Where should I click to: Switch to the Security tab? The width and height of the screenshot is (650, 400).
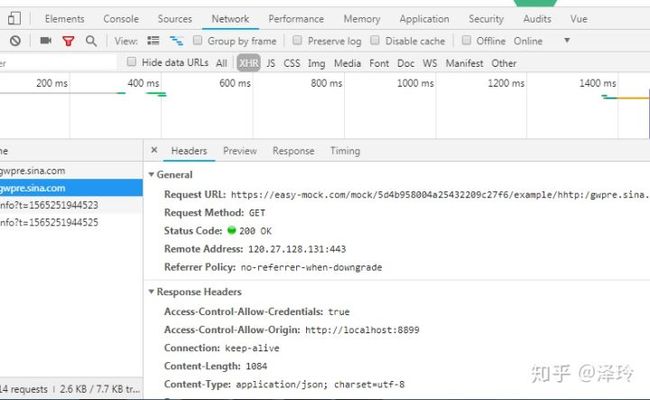pyautogui.click(x=486, y=19)
